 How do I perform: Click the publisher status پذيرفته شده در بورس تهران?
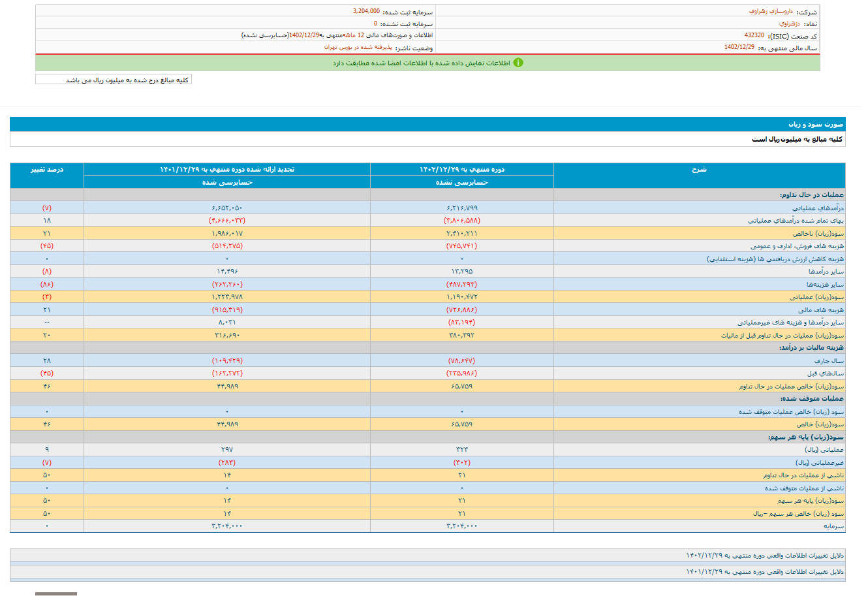pos(358,48)
